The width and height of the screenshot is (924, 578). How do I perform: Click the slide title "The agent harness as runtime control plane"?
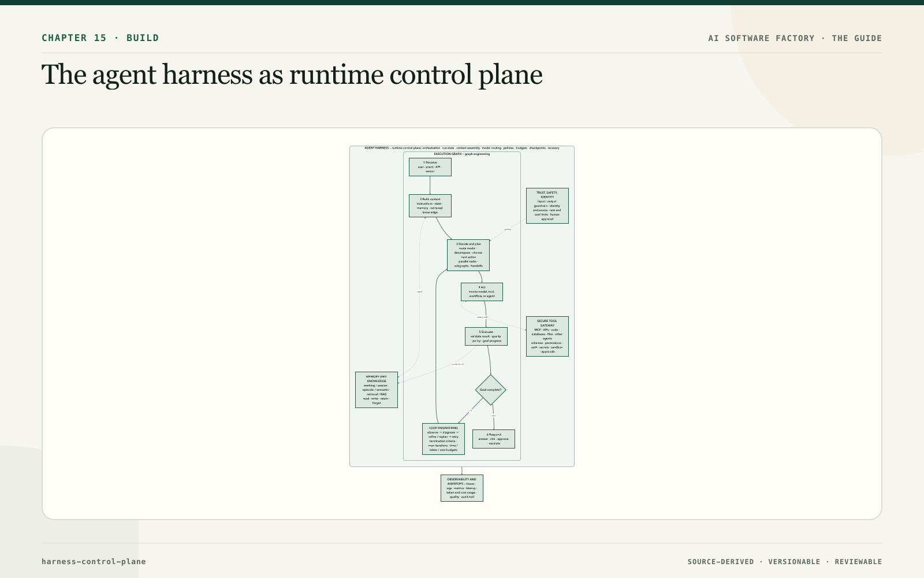pyautogui.click(x=292, y=75)
